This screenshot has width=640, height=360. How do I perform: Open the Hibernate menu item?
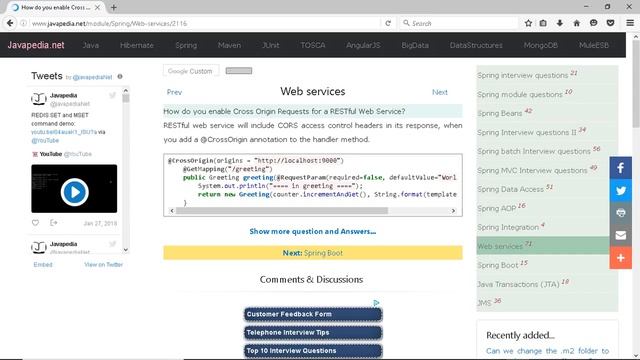(x=137, y=45)
